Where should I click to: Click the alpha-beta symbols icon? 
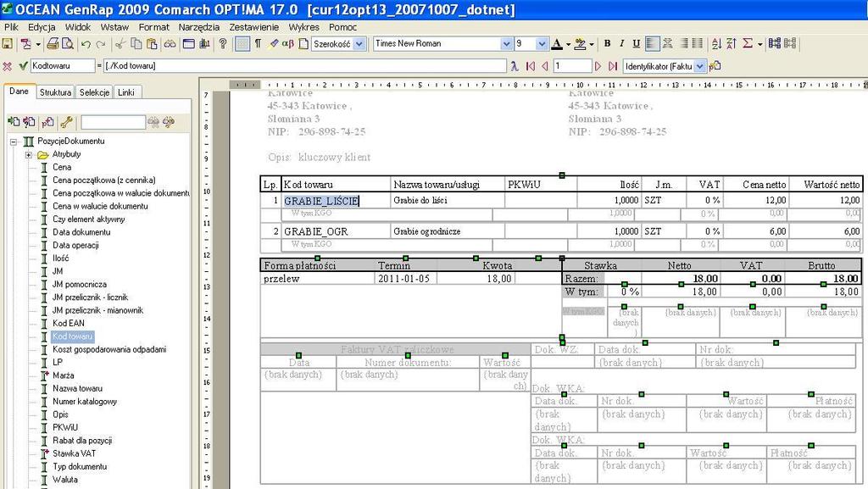point(288,44)
